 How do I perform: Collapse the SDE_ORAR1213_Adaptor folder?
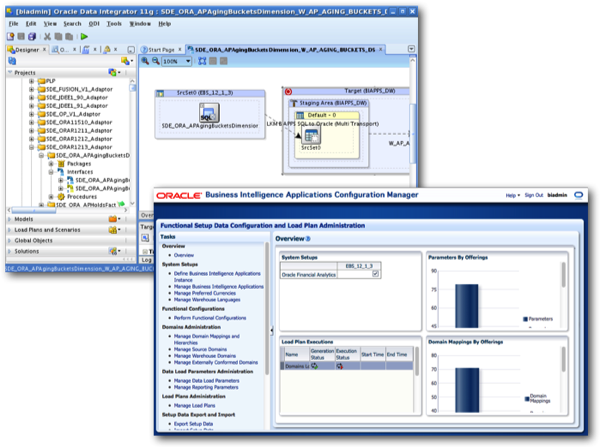(31, 147)
